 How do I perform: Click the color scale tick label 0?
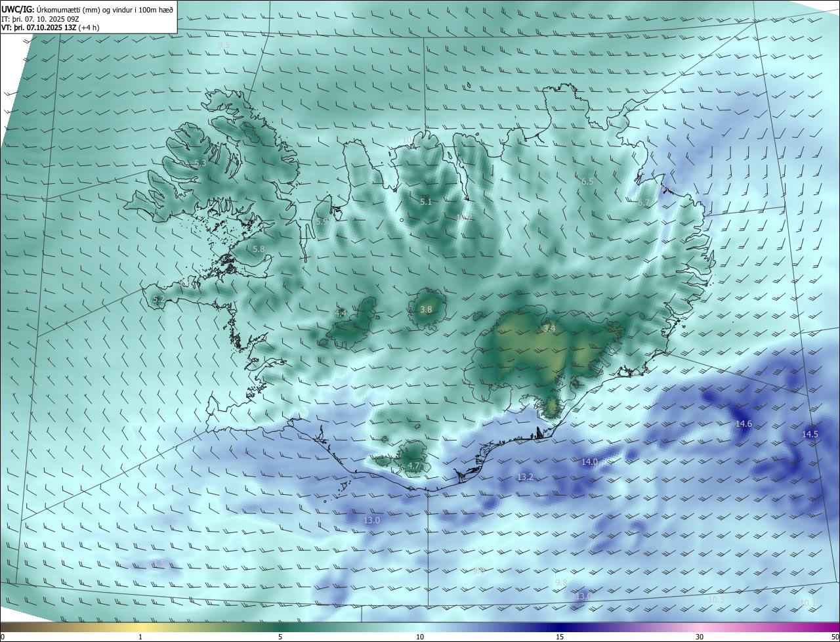tap(3, 637)
